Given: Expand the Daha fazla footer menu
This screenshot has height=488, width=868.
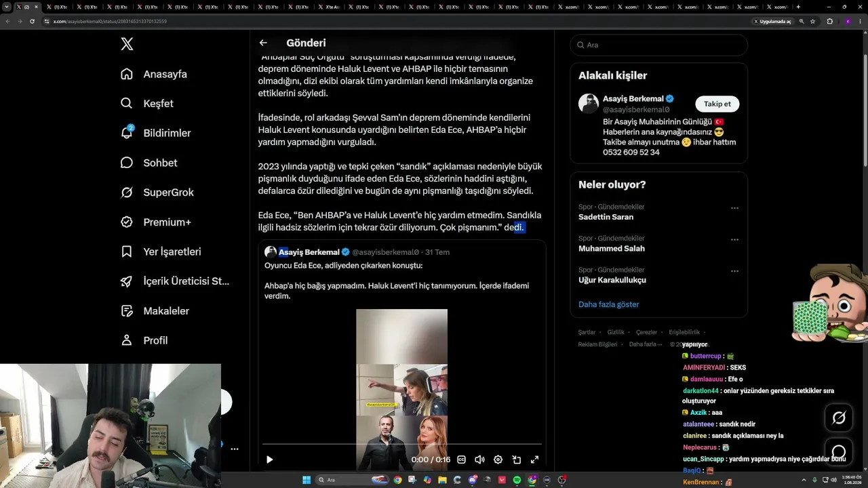Looking at the screenshot, I should pos(646,344).
